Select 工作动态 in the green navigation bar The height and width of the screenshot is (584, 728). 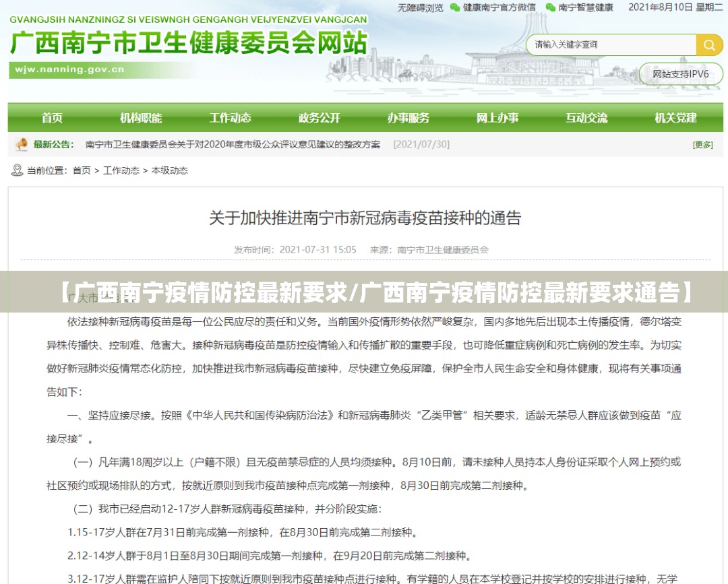point(230,118)
